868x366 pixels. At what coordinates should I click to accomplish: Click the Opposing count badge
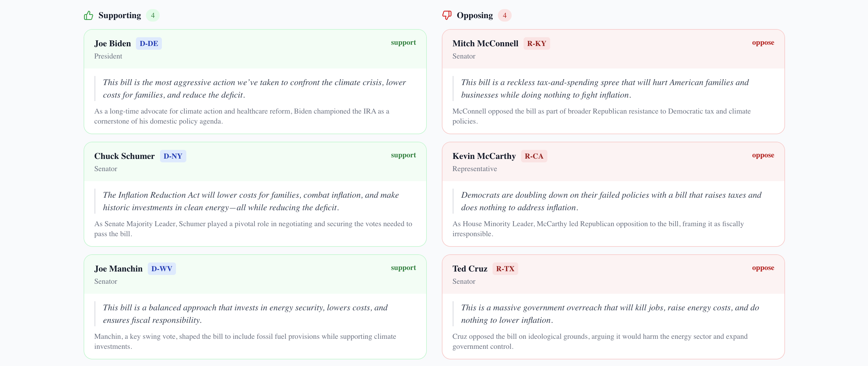(x=504, y=16)
